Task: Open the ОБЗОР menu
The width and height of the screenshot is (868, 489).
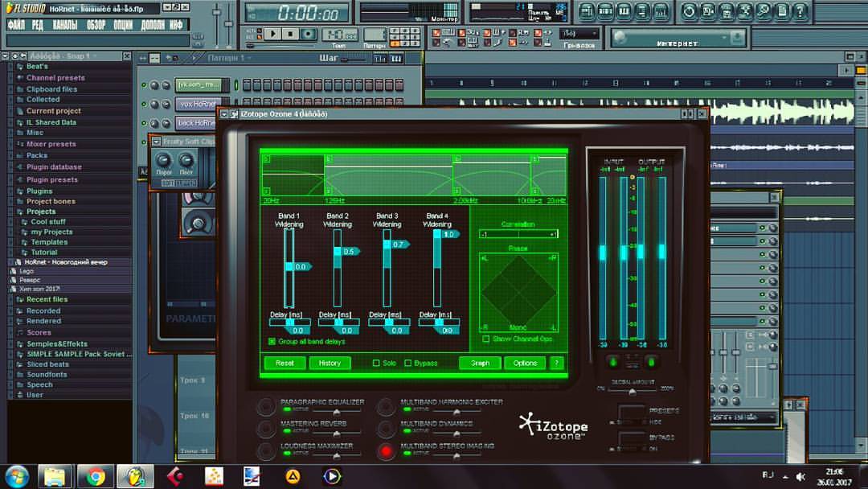Action: 96,25
